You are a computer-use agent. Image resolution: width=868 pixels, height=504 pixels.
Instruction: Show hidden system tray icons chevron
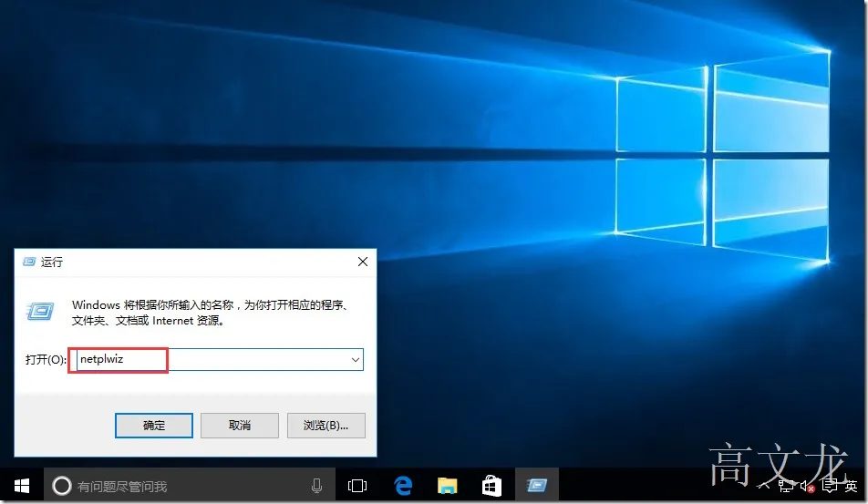764,487
